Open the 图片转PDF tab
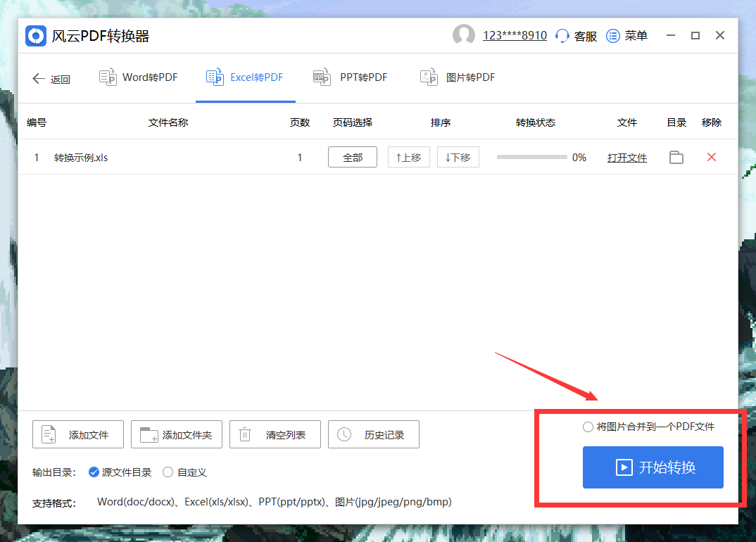This screenshot has height=542, width=756. pos(458,77)
